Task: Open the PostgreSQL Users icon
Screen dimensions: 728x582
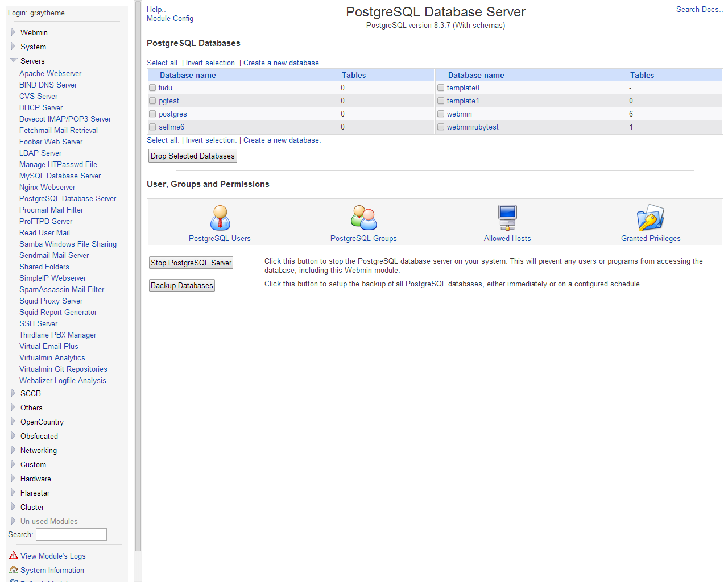Action: point(220,218)
